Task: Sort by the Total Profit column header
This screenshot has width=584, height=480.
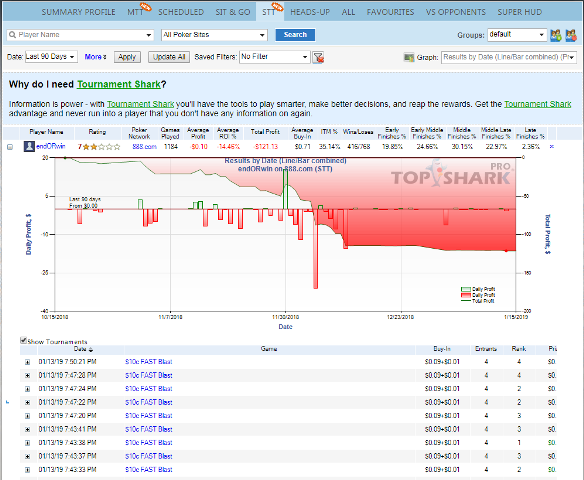Action: 265,132
